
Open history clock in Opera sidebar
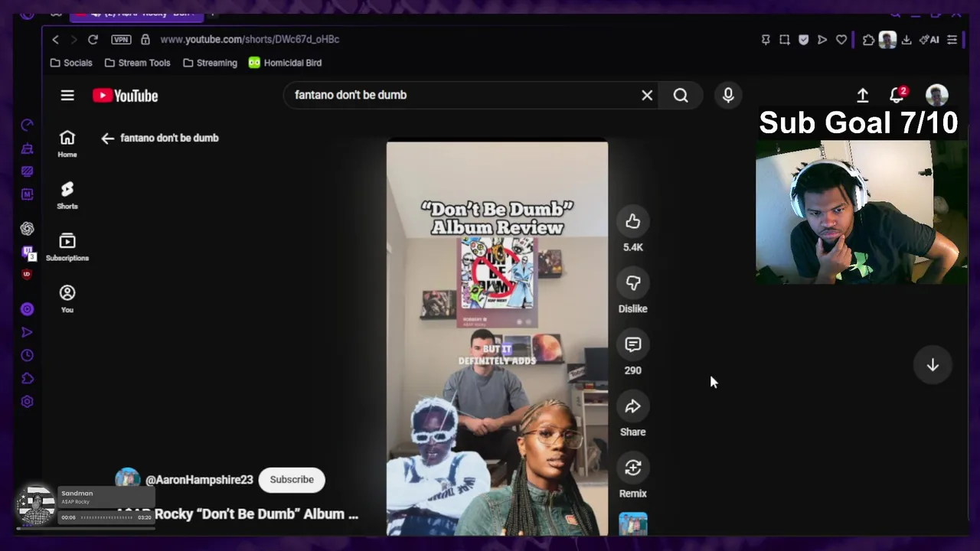tap(28, 355)
